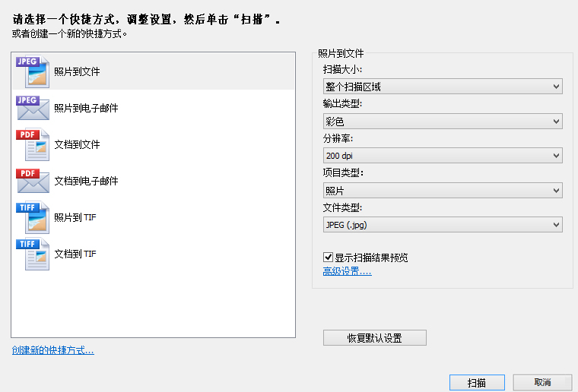This screenshot has width=578, height=392.
Task: Click the 恢复默认设置 button
Action: (375, 338)
